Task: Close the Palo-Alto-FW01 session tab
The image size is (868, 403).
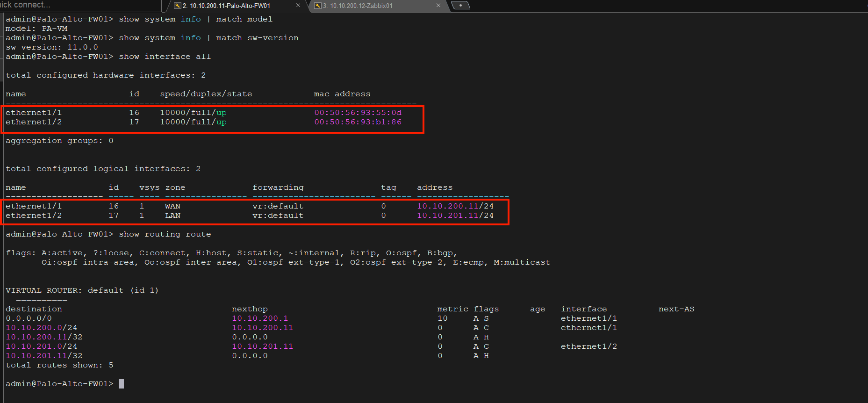Action: [x=298, y=6]
